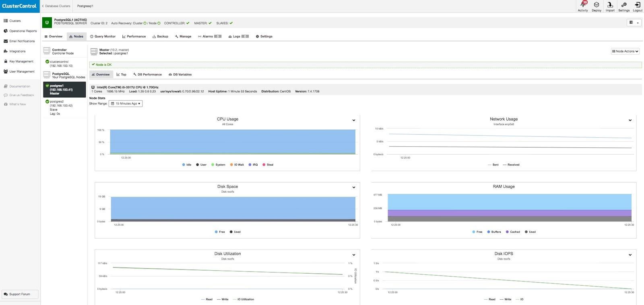This screenshot has height=305, width=644.
Task: Open Give us Feedback link
Action: coord(19,95)
